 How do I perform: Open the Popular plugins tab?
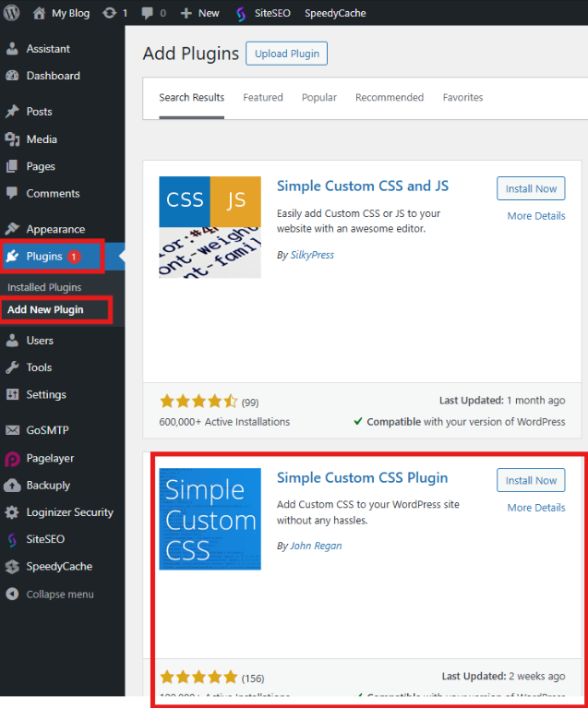[319, 97]
